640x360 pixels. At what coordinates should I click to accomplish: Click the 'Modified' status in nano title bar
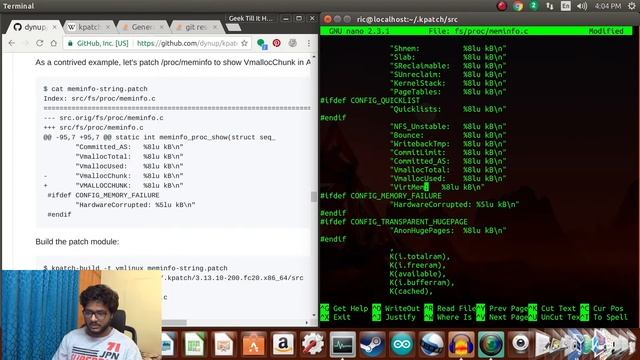point(606,31)
